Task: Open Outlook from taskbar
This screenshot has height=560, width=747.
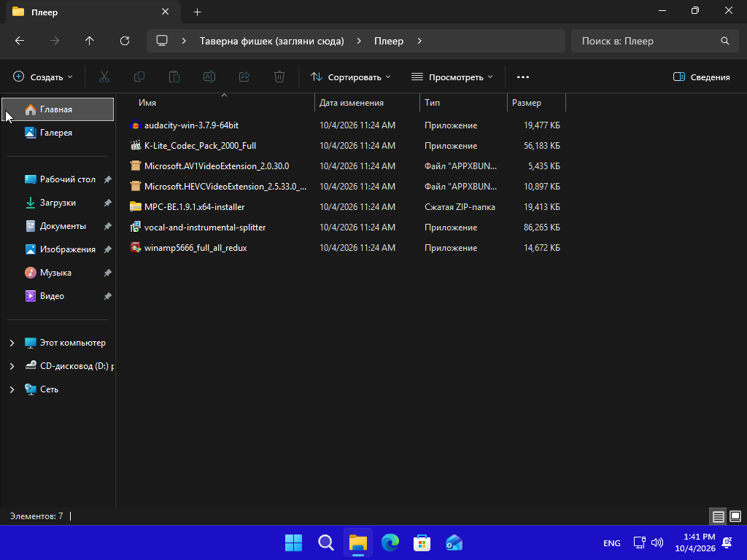Action: point(454,542)
